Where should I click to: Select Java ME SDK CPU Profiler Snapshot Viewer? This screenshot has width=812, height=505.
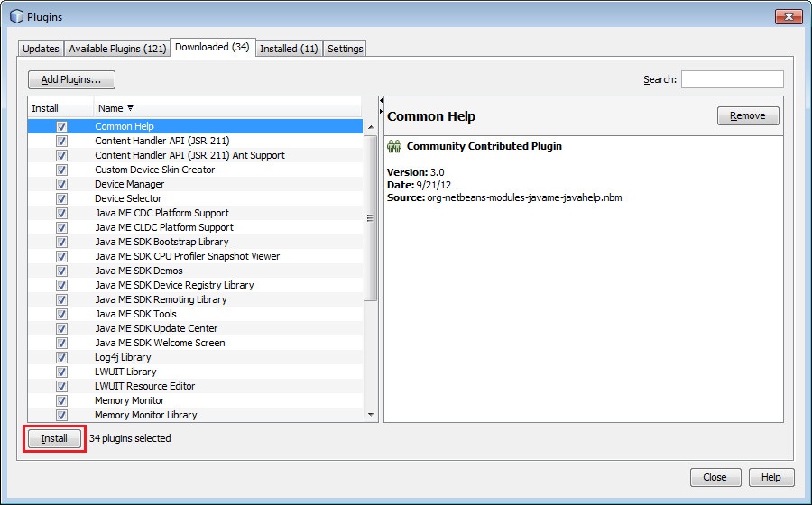(195, 256)
